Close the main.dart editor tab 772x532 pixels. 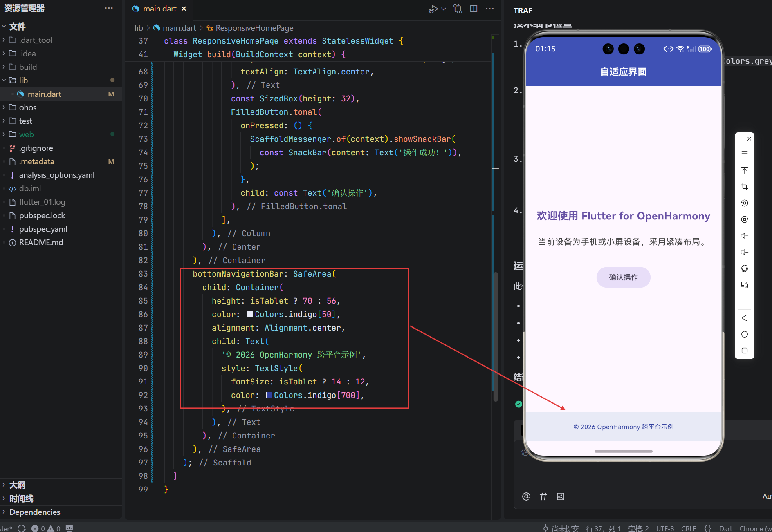(x=184, y=9)
